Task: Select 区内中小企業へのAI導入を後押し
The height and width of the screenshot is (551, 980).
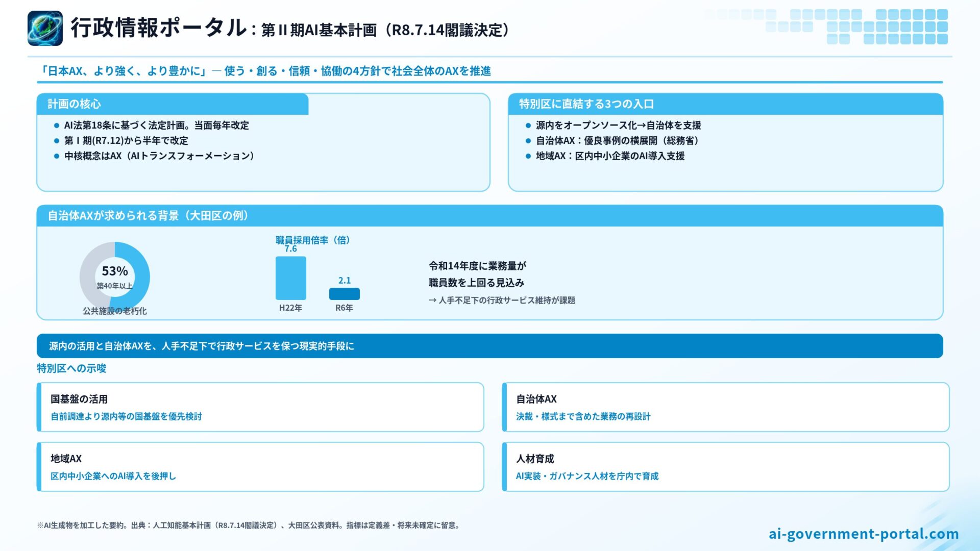Action: pos(113,477)
